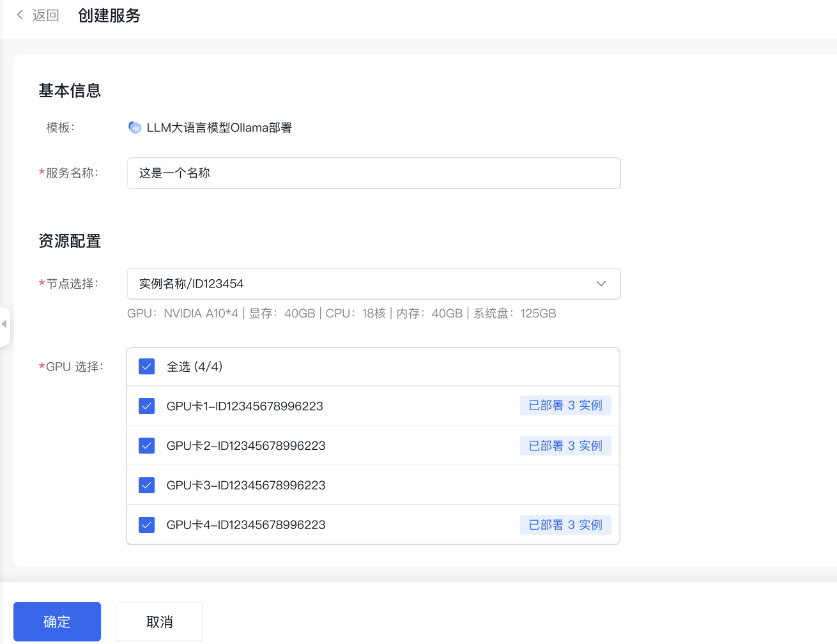837x644 pixels.
Task: Click the 返回 back link
Action: click(45, 15)
